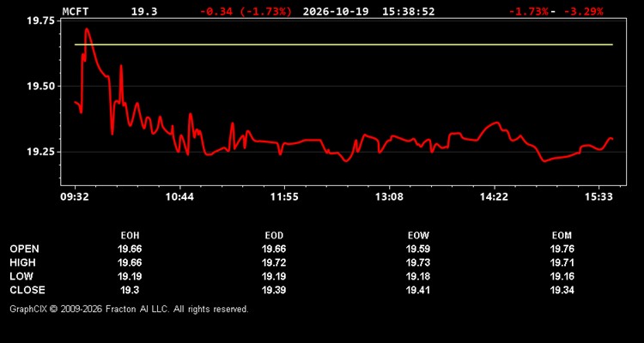Click the 15:33 time axis label

pyautogui.click(x=598, y=197)
